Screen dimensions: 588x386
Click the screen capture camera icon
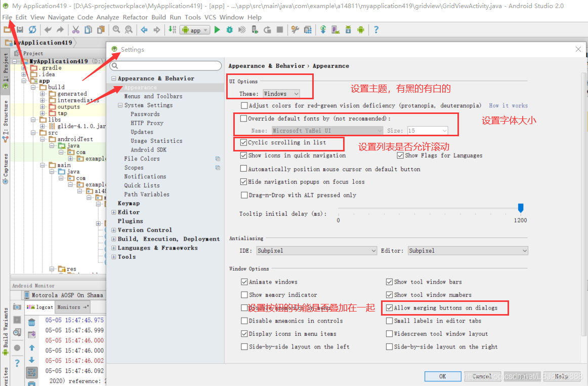[17, 307]
